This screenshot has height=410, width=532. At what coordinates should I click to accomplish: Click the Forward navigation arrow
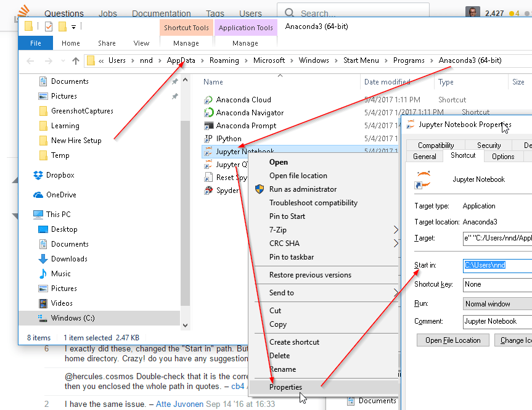(x=49, y=61)
